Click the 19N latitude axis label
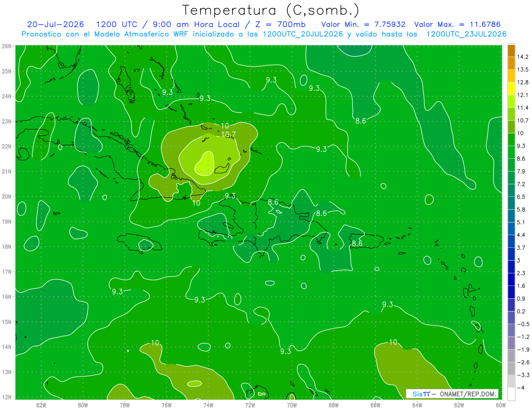Viewport: 532px width, 411px height. 7,221
